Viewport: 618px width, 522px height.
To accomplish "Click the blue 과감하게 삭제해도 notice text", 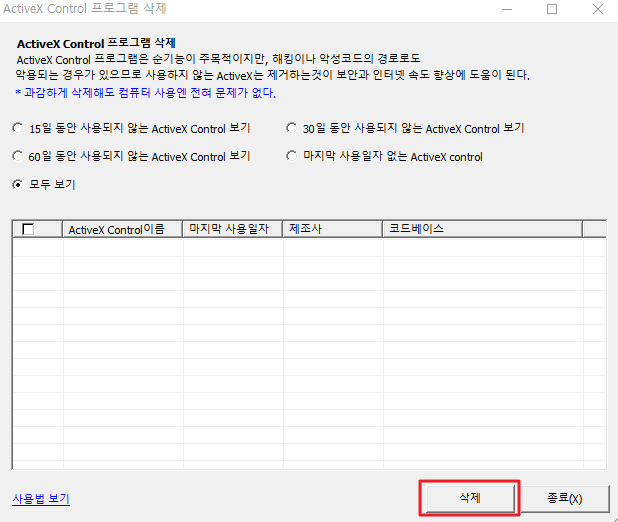I will click(x=145, y=93).
